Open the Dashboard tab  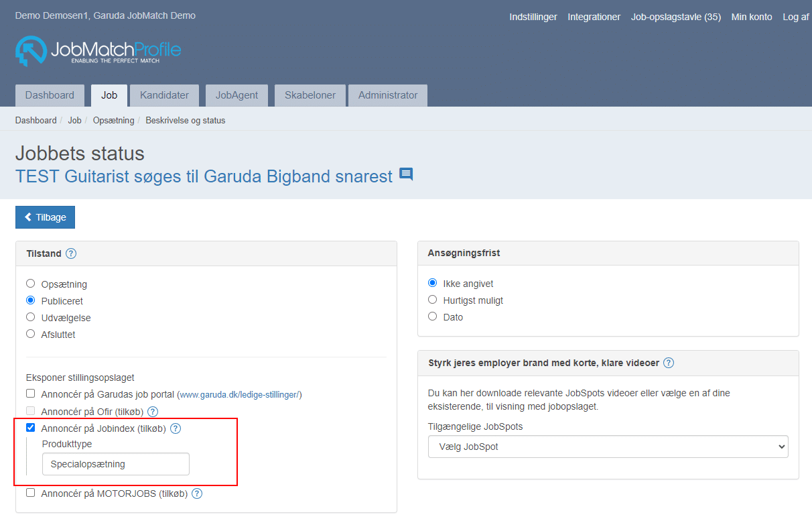coord(50,95)
